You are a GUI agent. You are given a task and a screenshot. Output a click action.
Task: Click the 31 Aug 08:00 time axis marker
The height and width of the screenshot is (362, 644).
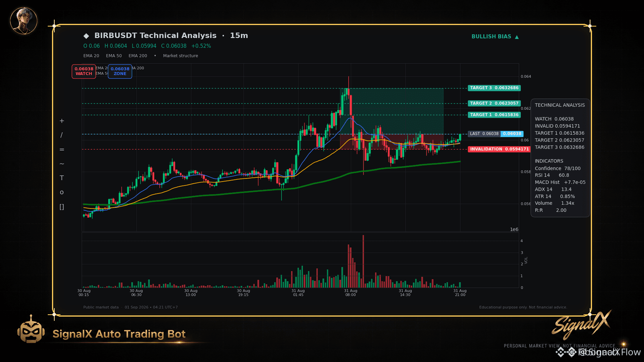351,293
